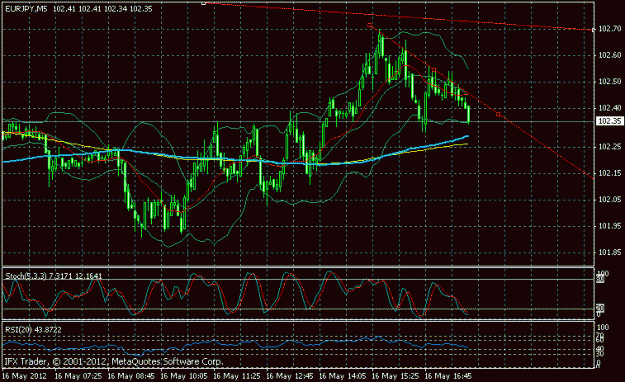Click the 16 May 10:05 time label
This screenshot has height=382, width=625.
click(184, 376)
